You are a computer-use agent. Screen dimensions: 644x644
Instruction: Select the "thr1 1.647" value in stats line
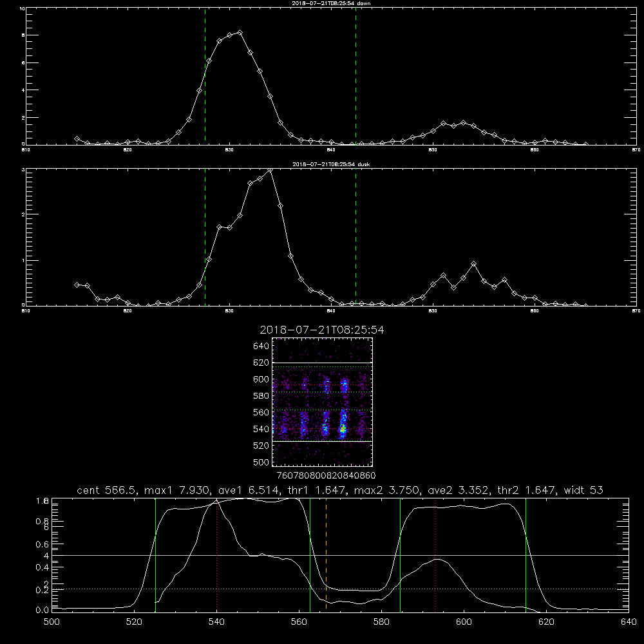pos(317,490)
